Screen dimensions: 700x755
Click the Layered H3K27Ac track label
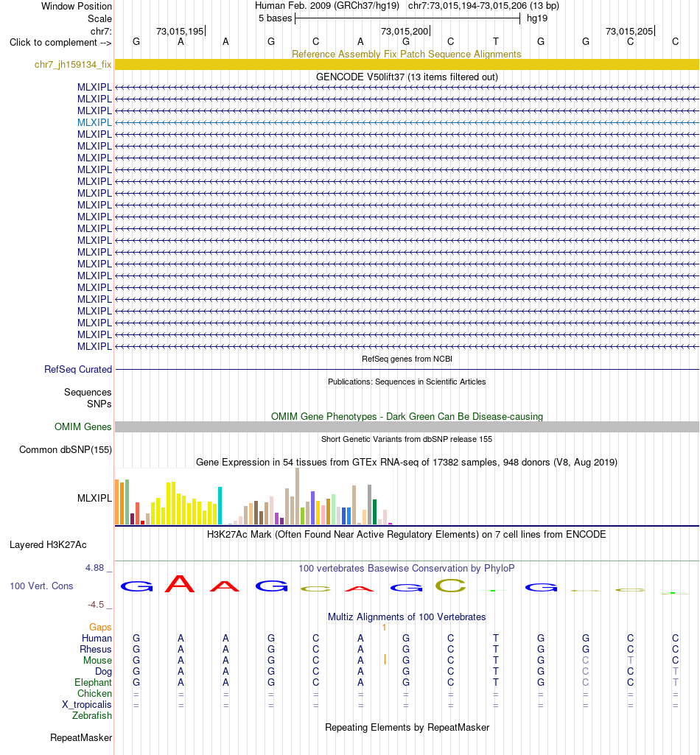(48, 544)
